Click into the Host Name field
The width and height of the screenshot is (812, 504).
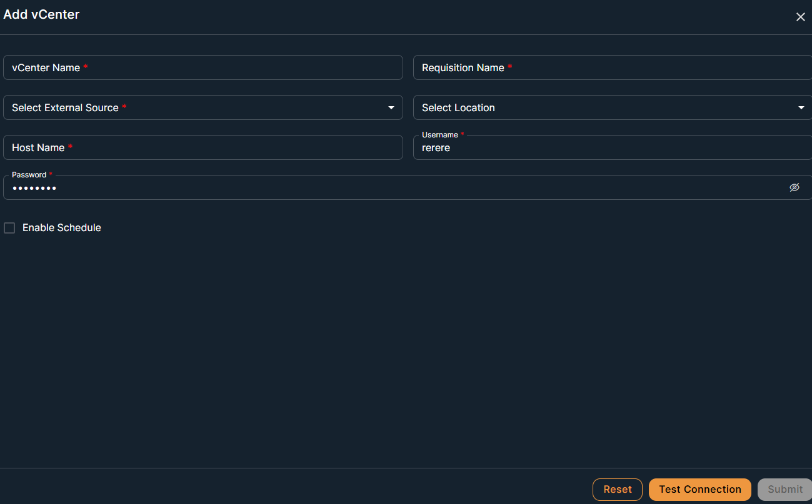click(203, 147)
